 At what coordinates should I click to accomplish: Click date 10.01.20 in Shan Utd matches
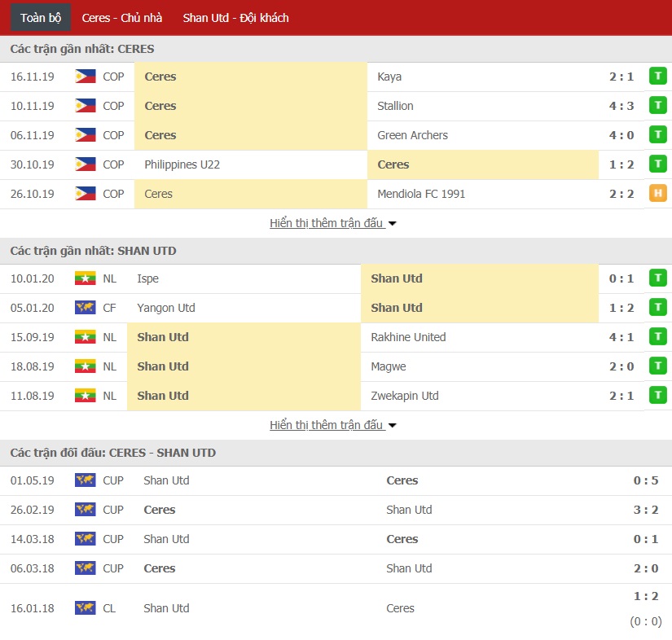coord(32,278)
